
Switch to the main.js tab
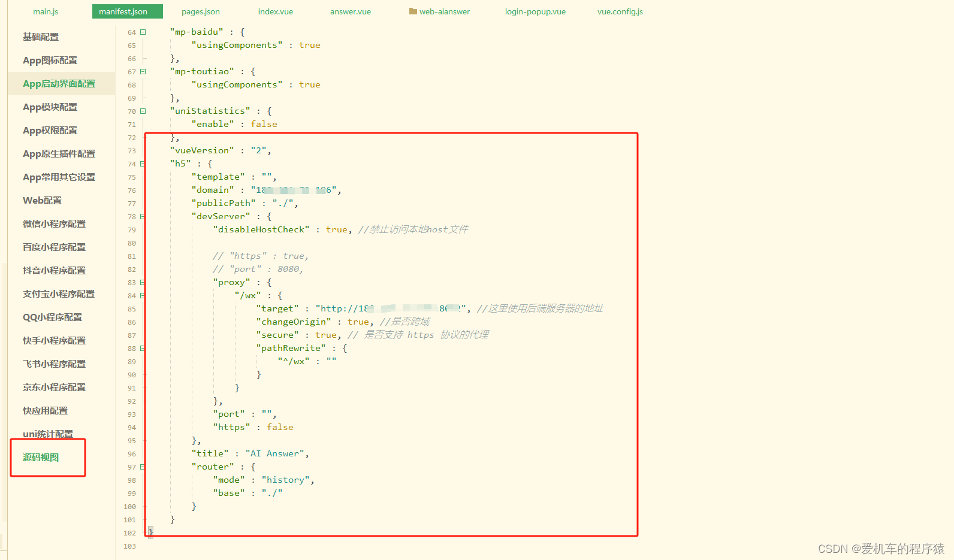pyautogui.click(x=46, y=11)
